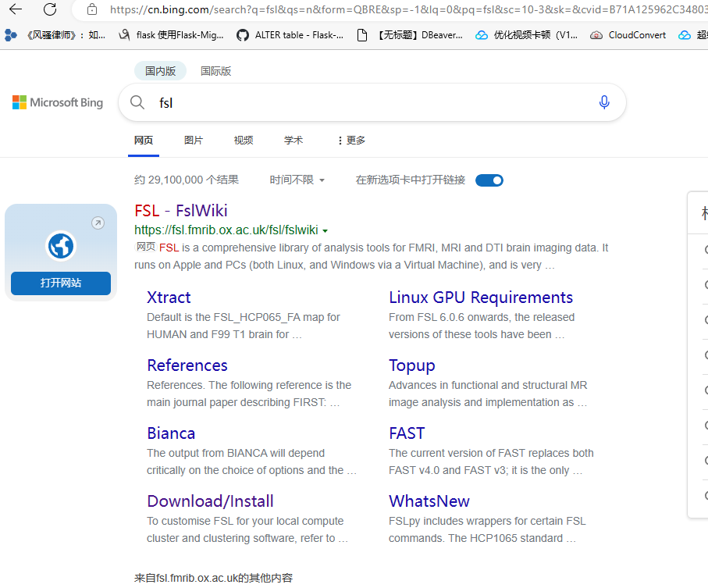The height and width of the screenshot is (588, 708).
Task: Click the search magnifier icon
Action: click(x=137, y=102)
